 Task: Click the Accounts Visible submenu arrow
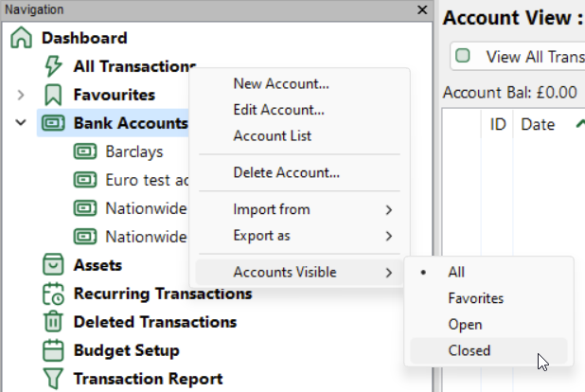point(389,273)
